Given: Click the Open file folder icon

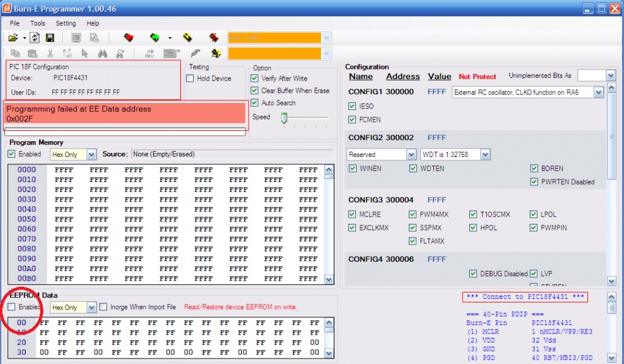Looking at the screenshot, I should [13, 38].
